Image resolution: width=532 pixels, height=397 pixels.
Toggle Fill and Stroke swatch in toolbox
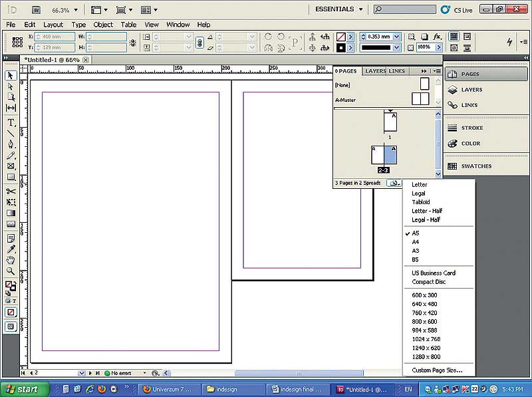10,287
